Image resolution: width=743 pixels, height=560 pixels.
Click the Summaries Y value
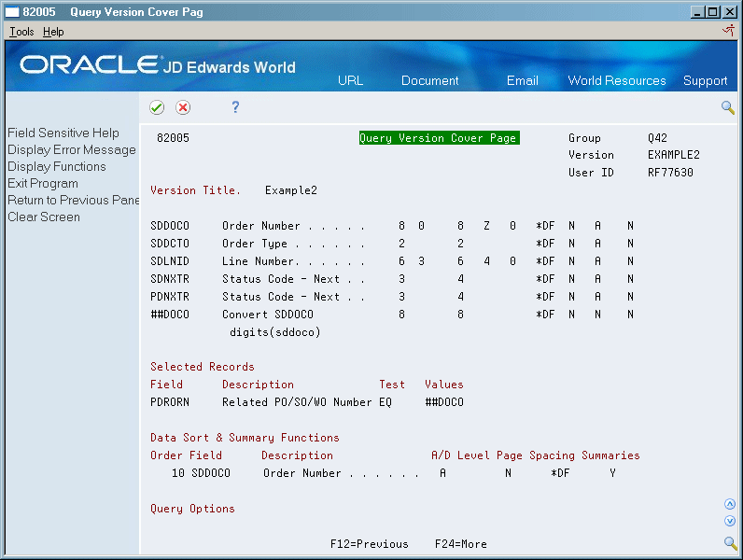(612, 473)
